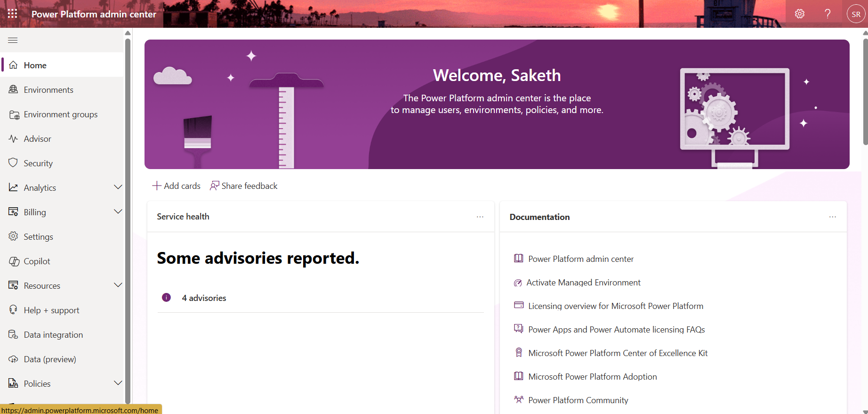Click the Security shield icon

click(13, 163)
